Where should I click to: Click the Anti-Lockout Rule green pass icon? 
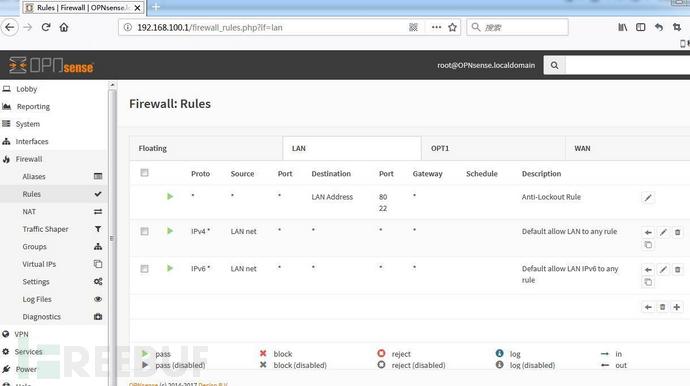pyautogui.click(x=170, y=197)
